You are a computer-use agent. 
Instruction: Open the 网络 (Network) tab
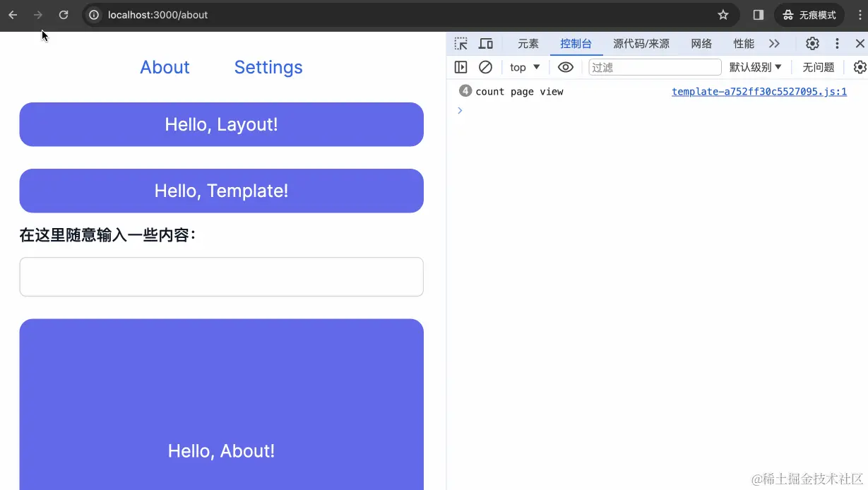[701, 44]
